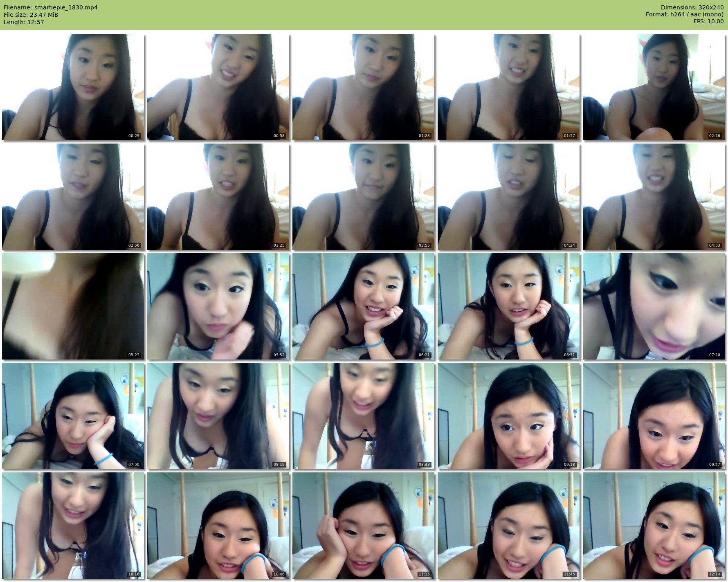The height and width of the screenshot is (582, 728).
Task: Open the frame timestamped 08:48
Action: [x=363, y=416]
